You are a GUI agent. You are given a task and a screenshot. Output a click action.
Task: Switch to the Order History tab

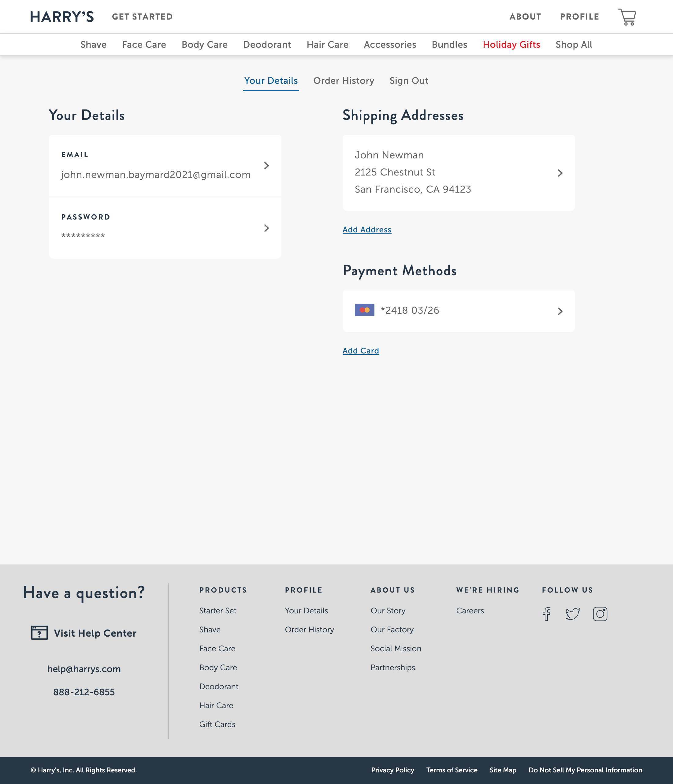coord(344,81)
